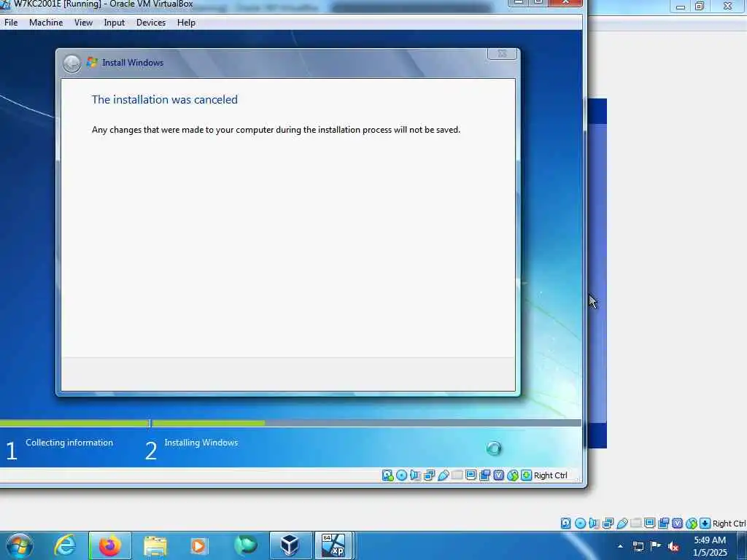The height and width of the screenshot is (560, 747).
Task: Switch to the running VM taskbar button labeled xp
Action: click(x=334, y=545)
